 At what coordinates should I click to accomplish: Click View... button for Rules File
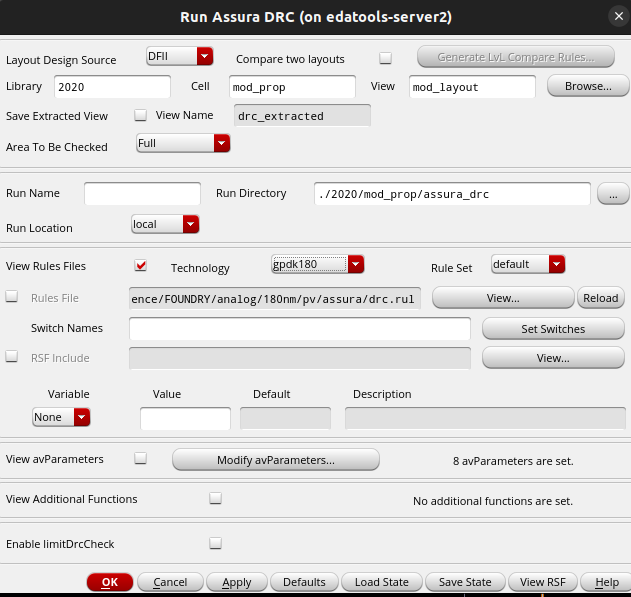point(503,298)
